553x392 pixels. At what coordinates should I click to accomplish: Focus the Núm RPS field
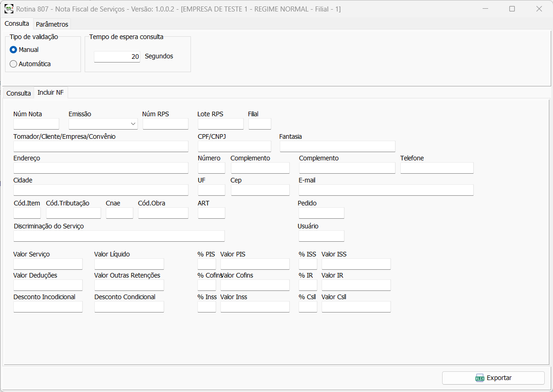(165, 124)
